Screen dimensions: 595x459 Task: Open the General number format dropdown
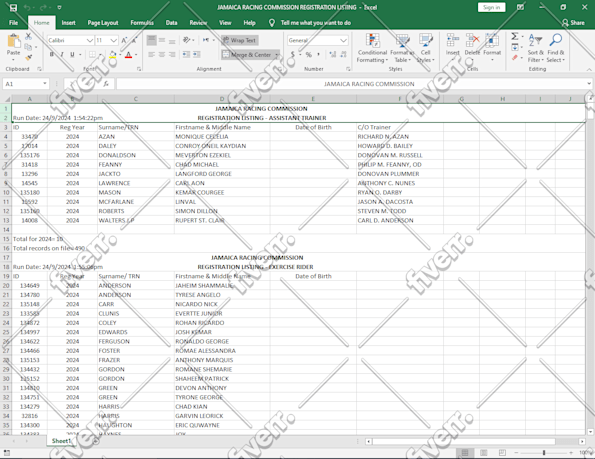343,40
